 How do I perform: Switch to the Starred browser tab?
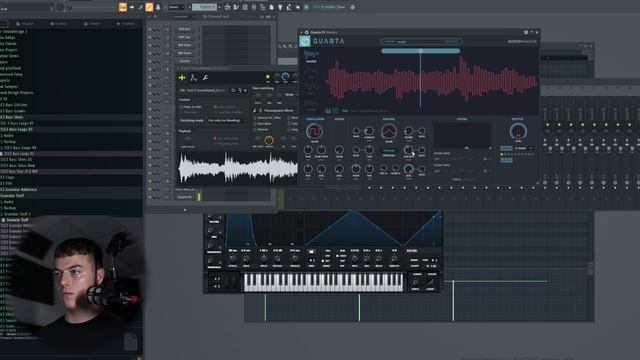coord(126,24)
